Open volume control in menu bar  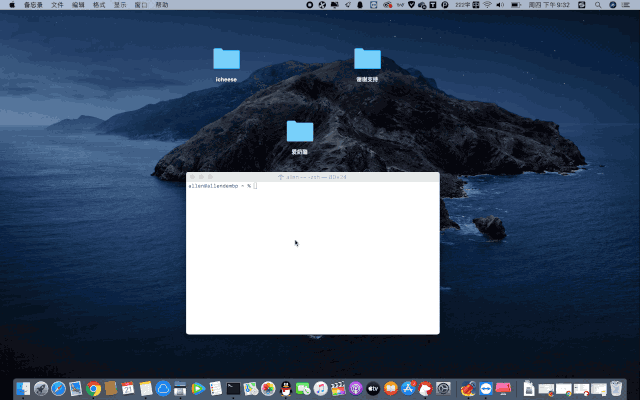point(500,5)
